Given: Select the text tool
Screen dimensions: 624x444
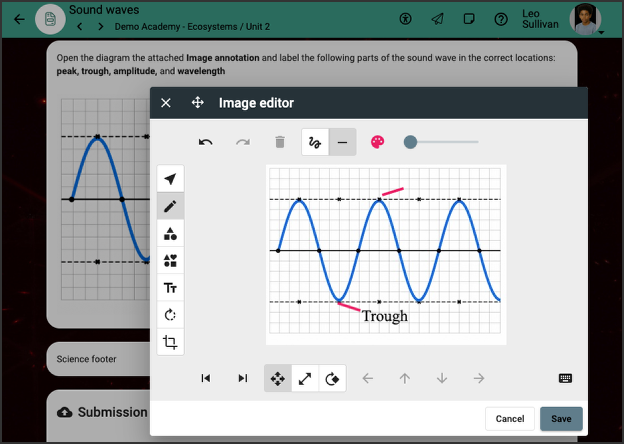Looking at the screenshot, I should click(170, 288).
